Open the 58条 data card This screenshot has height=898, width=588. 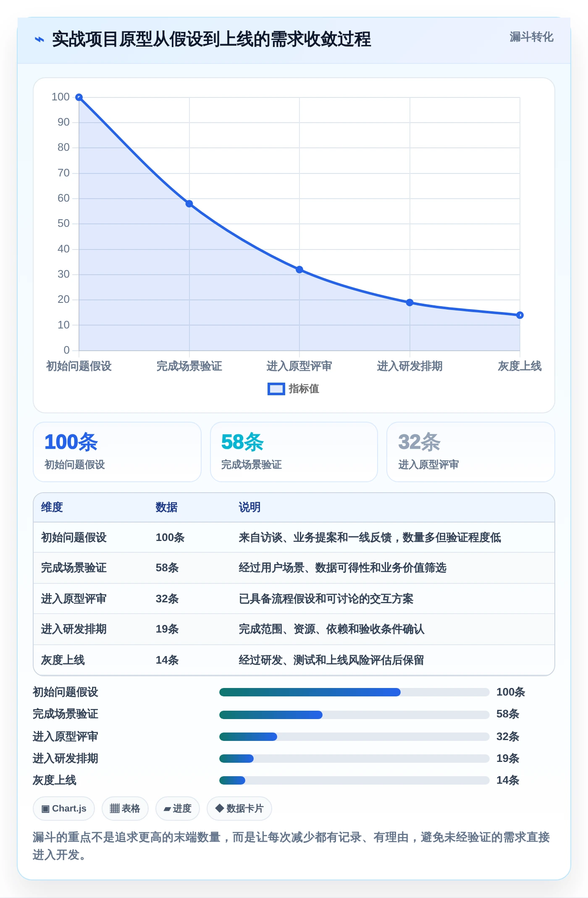tap(294, 452)
